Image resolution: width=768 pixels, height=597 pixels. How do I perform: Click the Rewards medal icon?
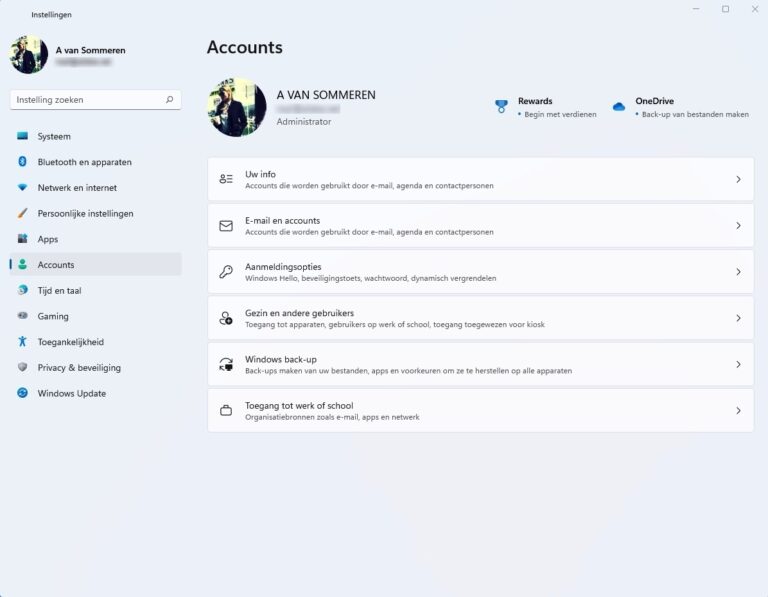pyautogui.click(x=501, y=107)
